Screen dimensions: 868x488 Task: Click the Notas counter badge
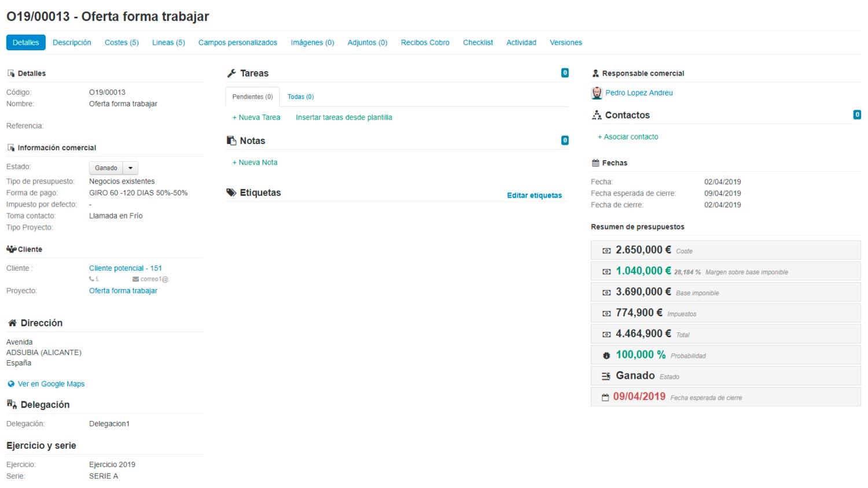click(x=565, y=141)
